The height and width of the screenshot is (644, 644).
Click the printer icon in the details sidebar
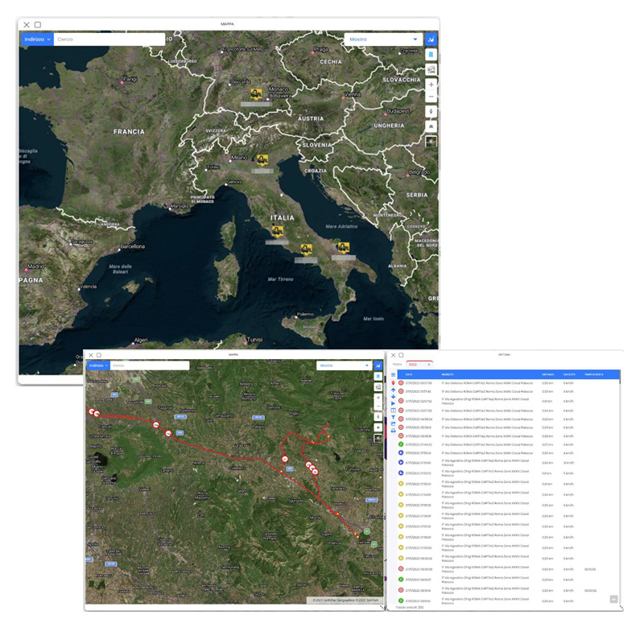click(393, 431)
